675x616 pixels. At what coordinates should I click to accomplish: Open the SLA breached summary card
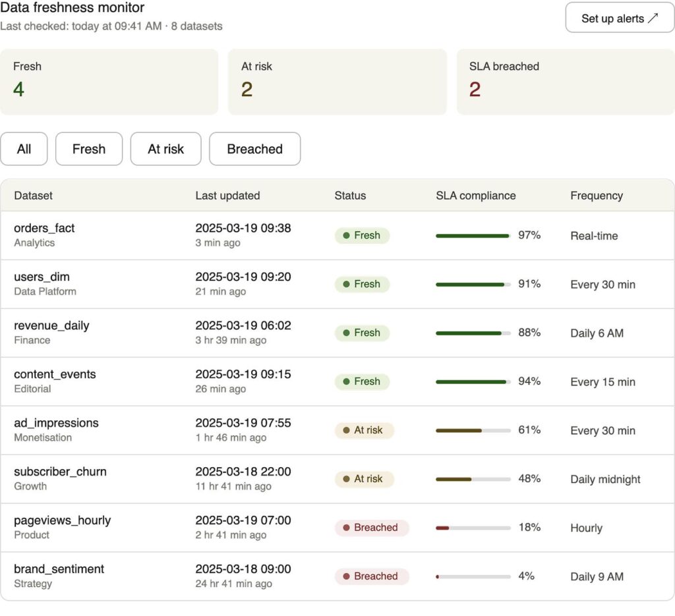pyautogui.click(x=566, y=82)
